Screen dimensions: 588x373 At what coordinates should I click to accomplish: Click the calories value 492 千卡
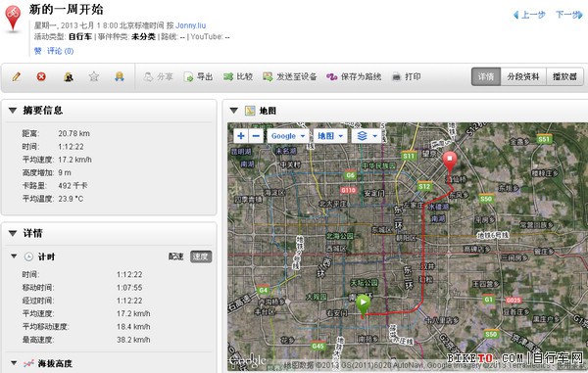[x=73, y=185]
